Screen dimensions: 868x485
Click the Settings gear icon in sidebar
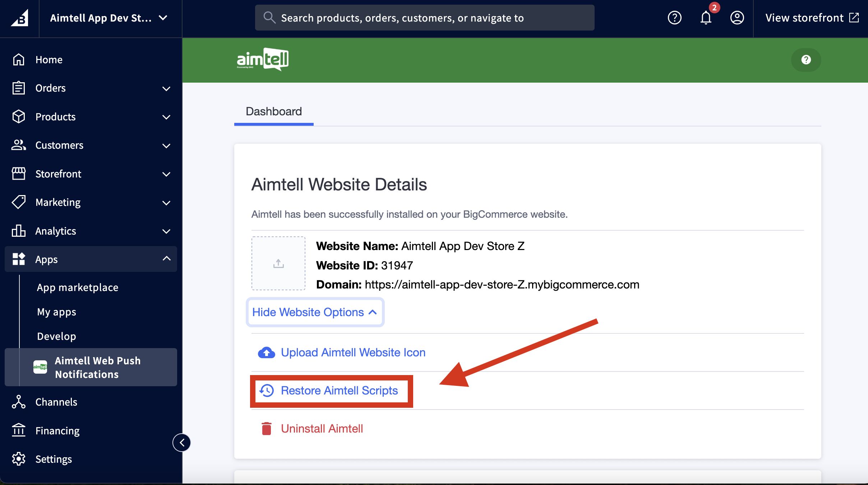click(19, 459)
